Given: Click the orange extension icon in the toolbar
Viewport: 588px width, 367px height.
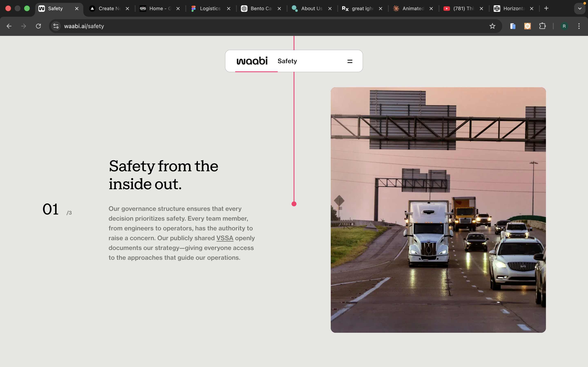Looking at the screenshot, I should point(528,26).
